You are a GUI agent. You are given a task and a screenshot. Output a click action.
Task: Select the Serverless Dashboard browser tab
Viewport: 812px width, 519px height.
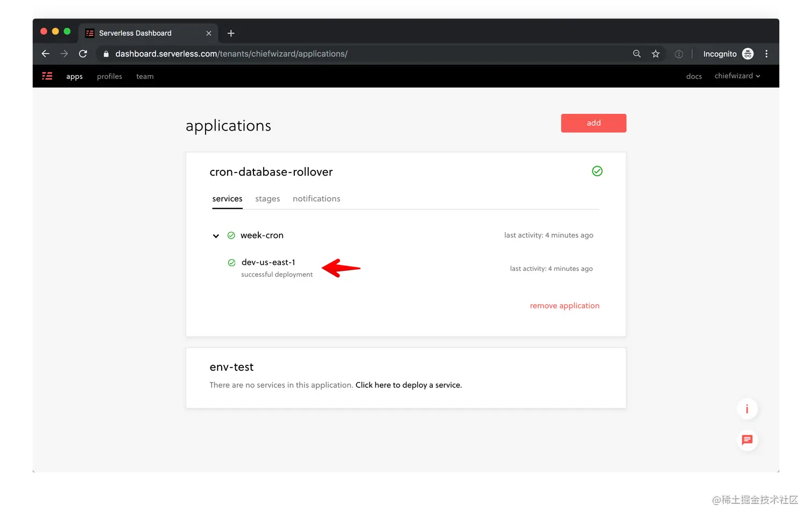pyautogui.click(x=148, y=33)
